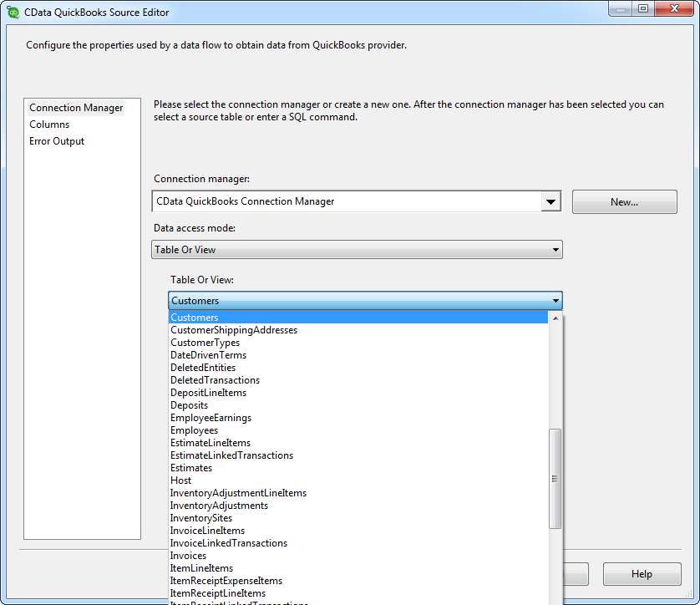This screenshot has width=700, height=605.
Task: Select the Connection Manager page in the sidebar
Action: pos(75,107)
